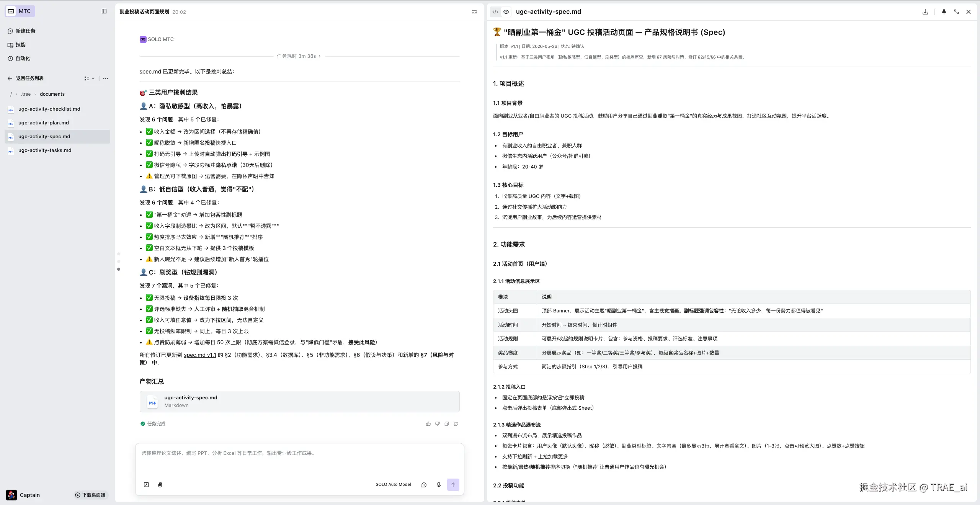This screenshot has height=505, width=980.
Task: Toggle the chat outline panel icon
Action: pyautogui.click(x=474, y=12)
